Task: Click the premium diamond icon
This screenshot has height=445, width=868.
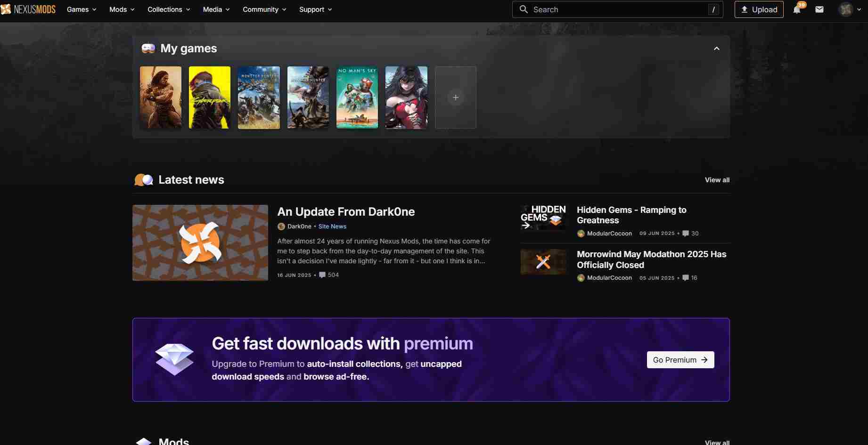Action: coord(174,359)
